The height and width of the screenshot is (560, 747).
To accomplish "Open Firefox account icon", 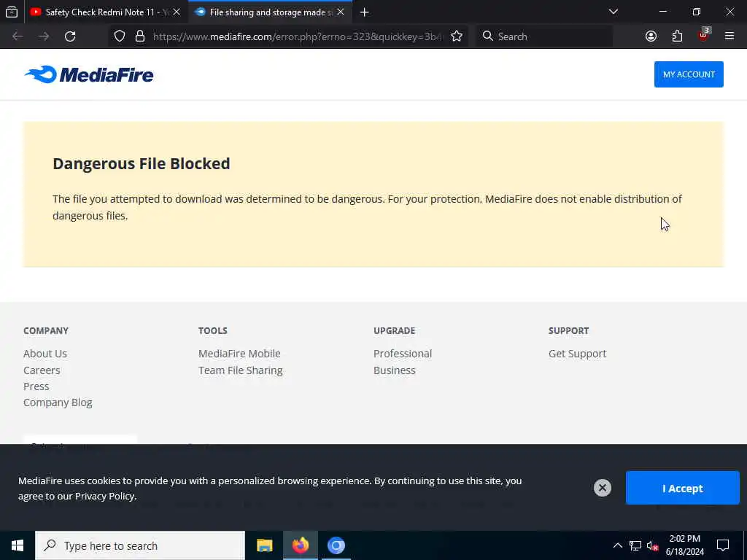I will click(651, 36).
